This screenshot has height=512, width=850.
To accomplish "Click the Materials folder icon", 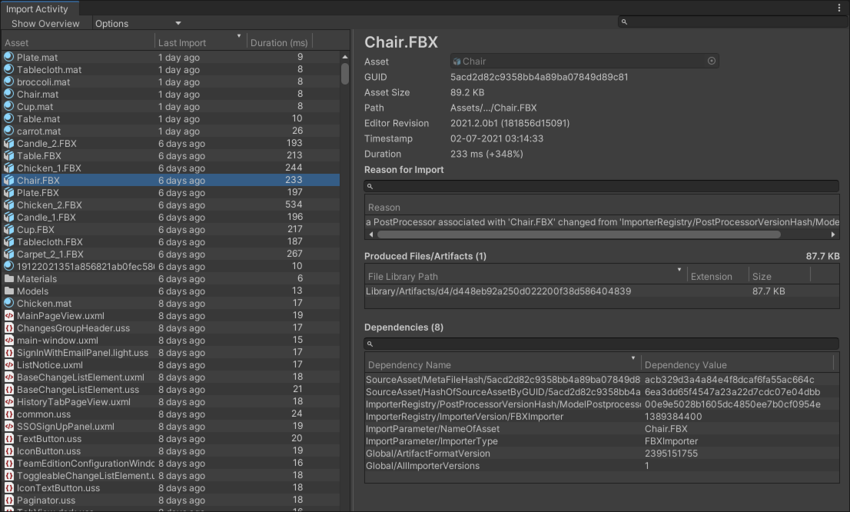I will (x=9, y=279).
